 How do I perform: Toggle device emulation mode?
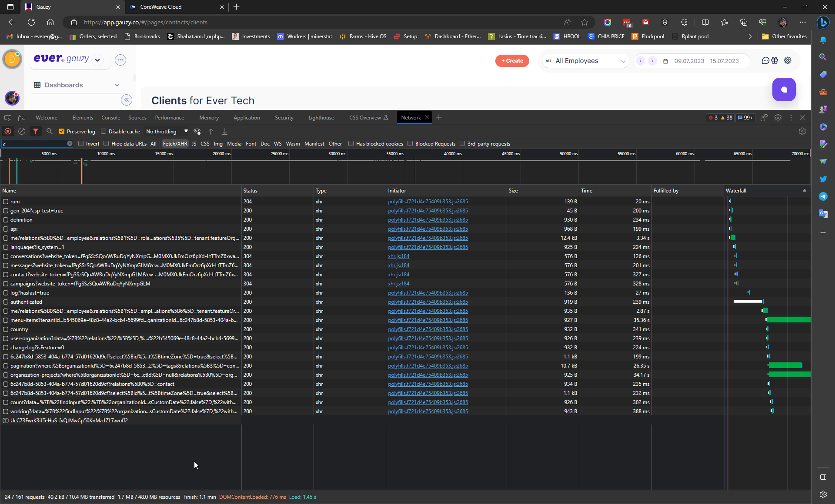(21, 118)
